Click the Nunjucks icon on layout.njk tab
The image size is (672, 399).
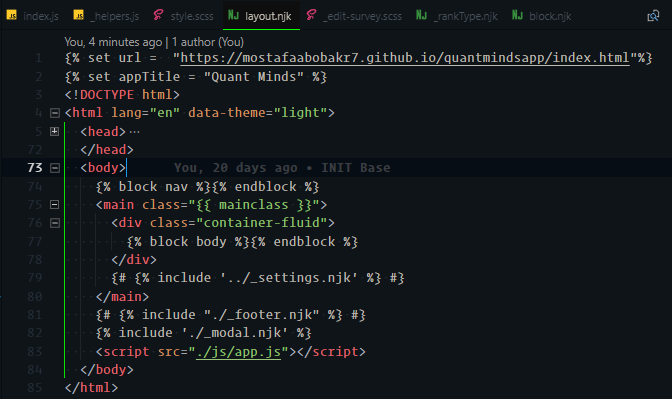coord(234,15)
